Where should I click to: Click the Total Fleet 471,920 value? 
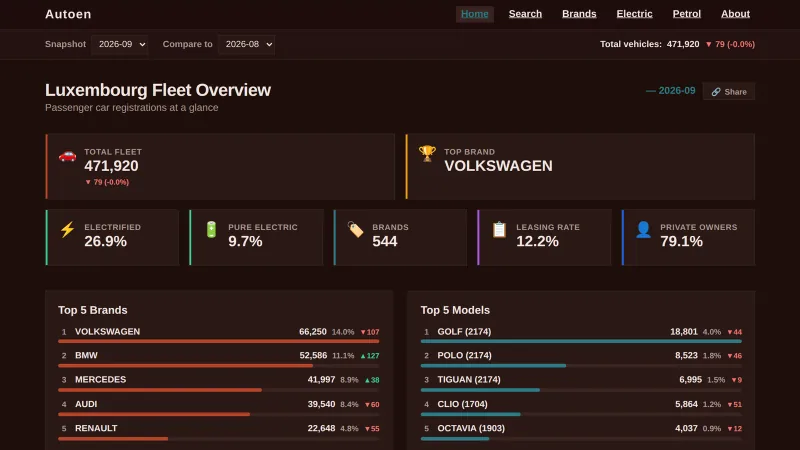pyautogui.click(x=111, y=166)
